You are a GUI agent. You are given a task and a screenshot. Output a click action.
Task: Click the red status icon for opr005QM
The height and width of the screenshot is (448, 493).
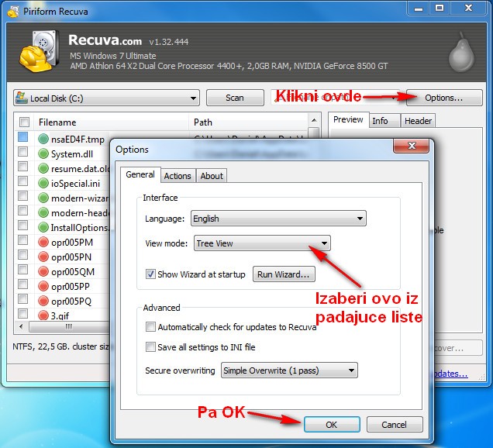pyautogui.click(x=43, y=271)
